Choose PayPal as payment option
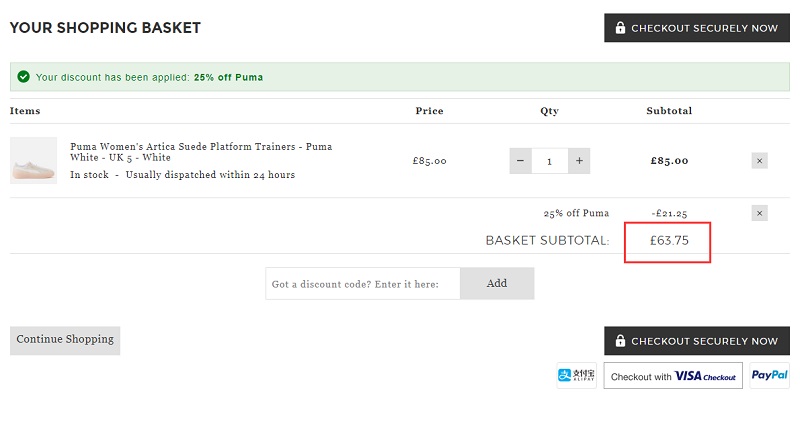The width and height of the screenshot is (800, 444). tap(769, 376)
